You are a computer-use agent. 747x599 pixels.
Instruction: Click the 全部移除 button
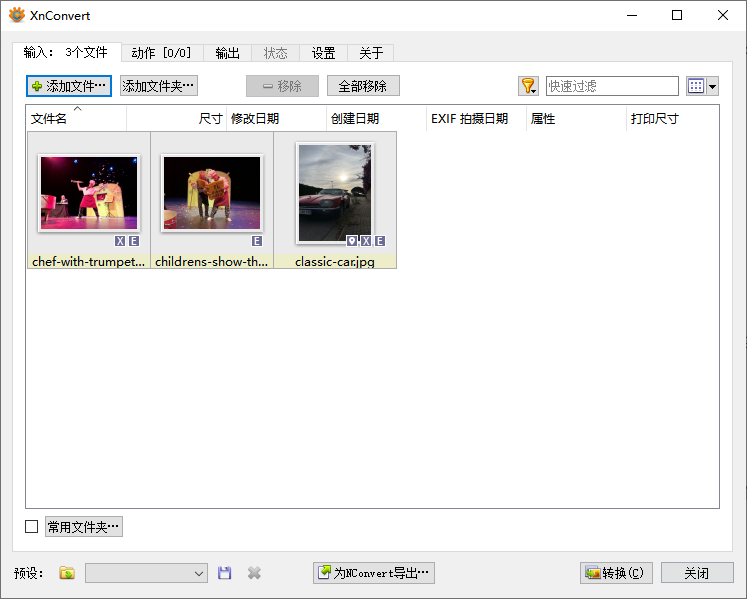tap(362, 86)
